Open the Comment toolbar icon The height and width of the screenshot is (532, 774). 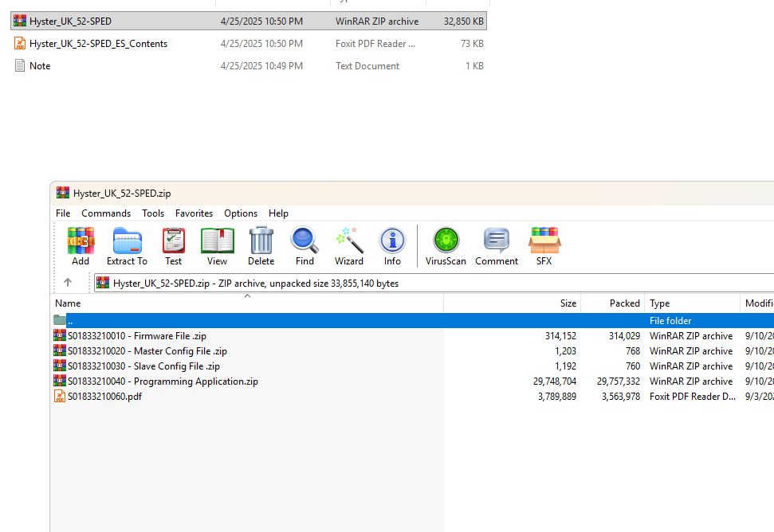point(496,245)
